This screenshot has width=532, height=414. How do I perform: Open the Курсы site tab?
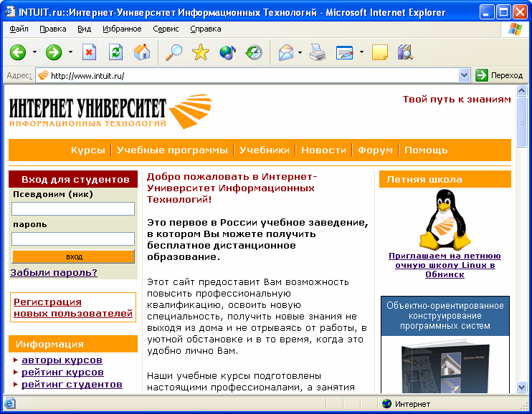[88, 150]
